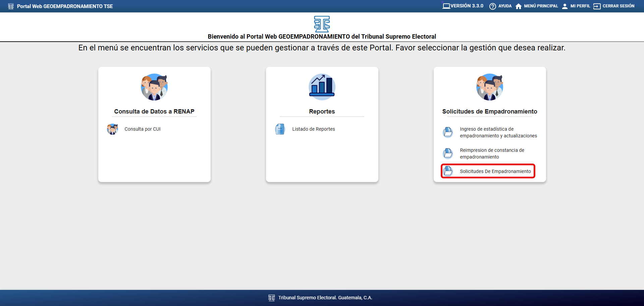Screen dimensions: 644x306
Task: Click the highlighted Solicitudes De Empadronamiento icon
Action: pos(448,171)
